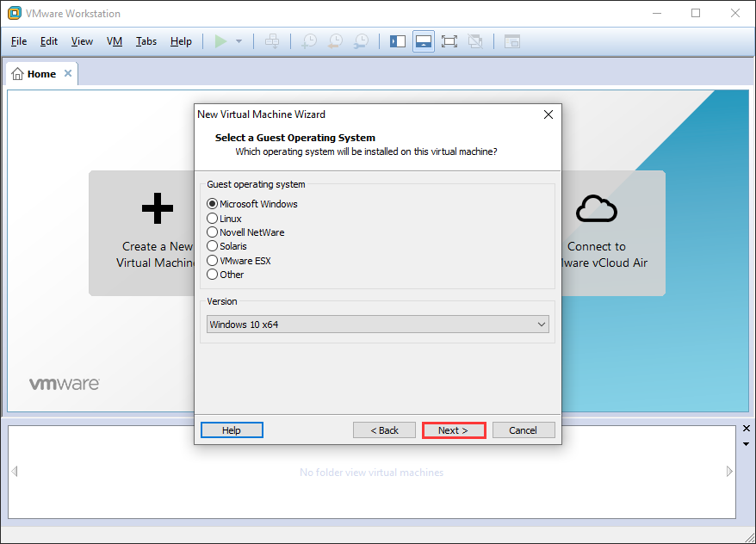Click the Create a New Virtual Machine label
This screenshot has width=756, height=544.
(155, 255)
